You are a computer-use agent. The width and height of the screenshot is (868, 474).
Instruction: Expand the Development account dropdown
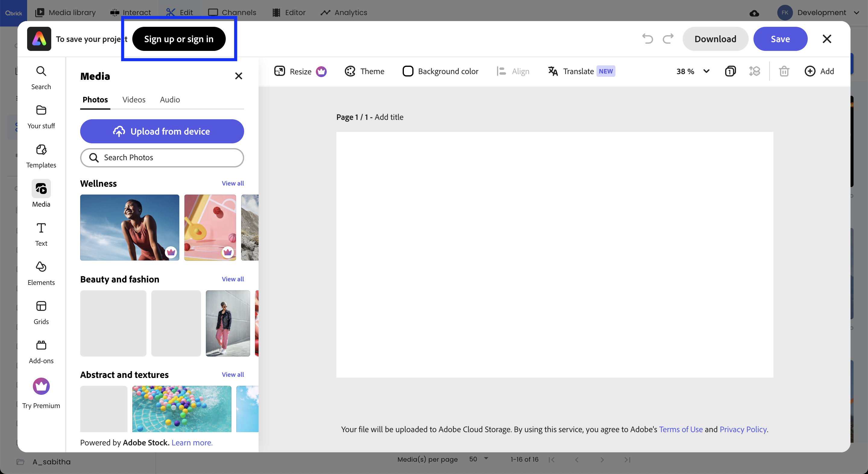click(856, 13)
